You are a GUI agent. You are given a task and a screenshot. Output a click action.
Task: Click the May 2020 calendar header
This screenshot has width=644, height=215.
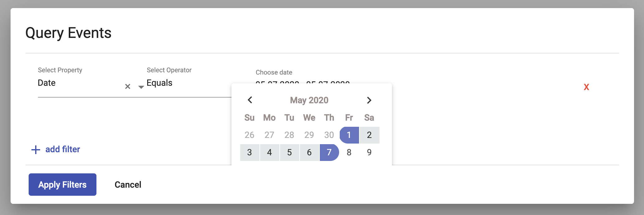point(309,100)
